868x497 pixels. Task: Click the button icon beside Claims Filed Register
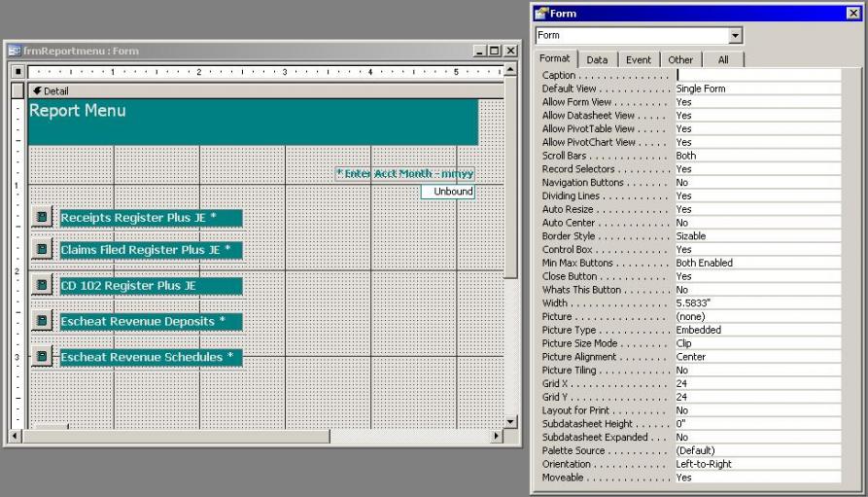click(x=42, y=249)
